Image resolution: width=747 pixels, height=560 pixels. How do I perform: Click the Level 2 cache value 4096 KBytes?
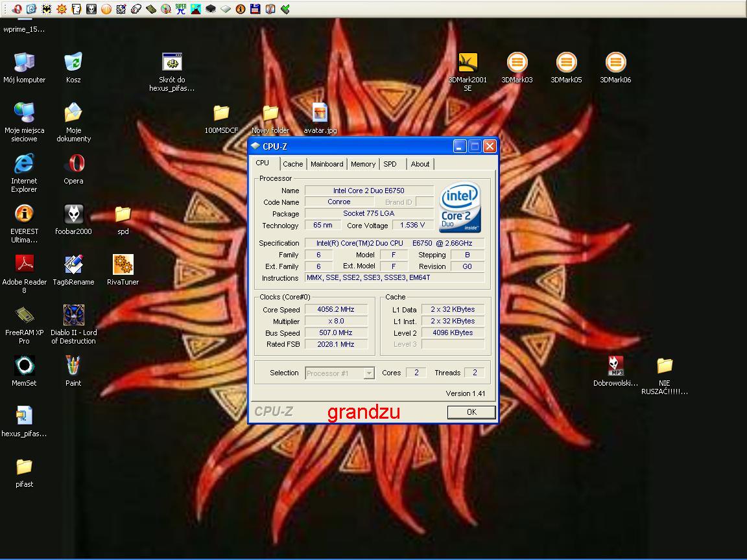[453, 333]
